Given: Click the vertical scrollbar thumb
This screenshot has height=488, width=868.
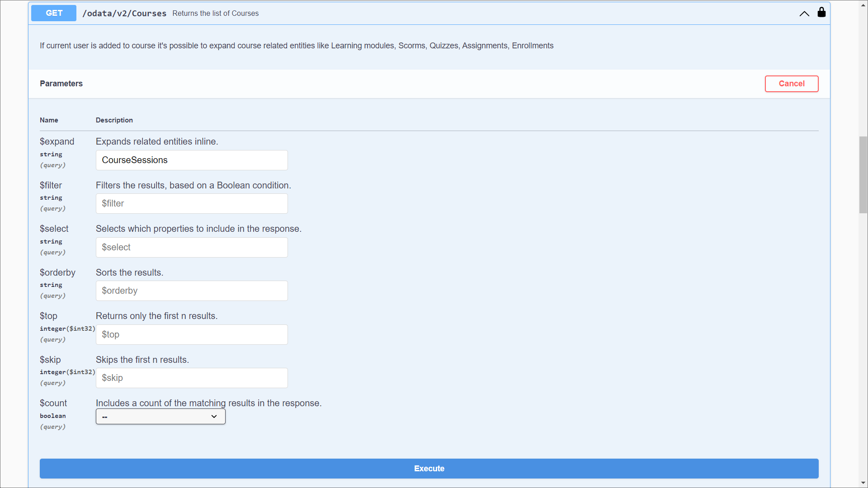Looking at the screenshot, I should coord(863,174).
